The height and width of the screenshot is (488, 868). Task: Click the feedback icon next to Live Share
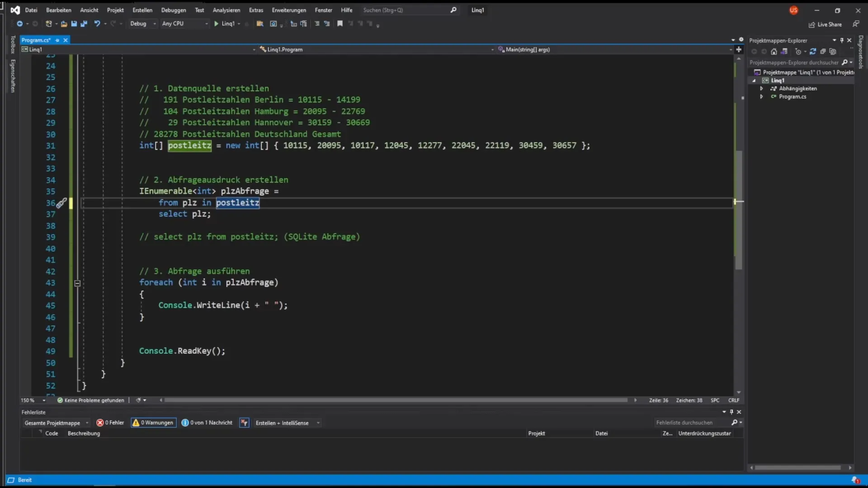855,24
